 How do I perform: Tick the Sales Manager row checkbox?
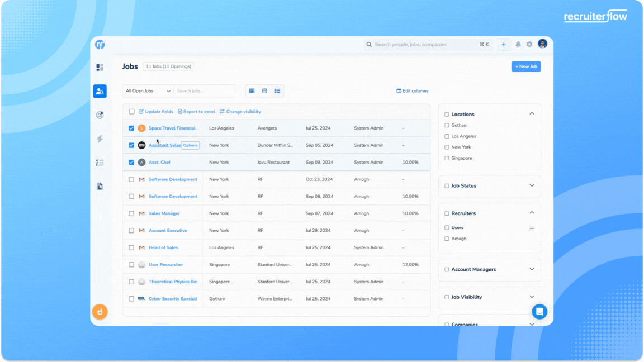(x=131, y=213)
